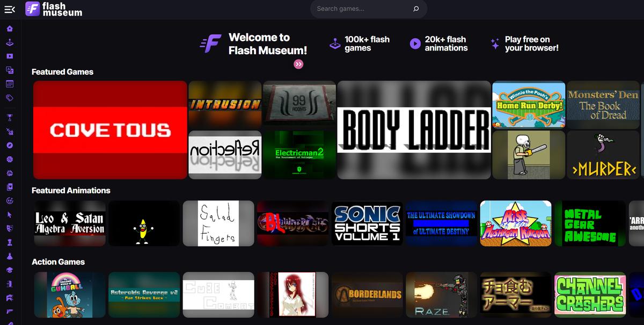Go to Home via sidebar house icon

point(10,28)
